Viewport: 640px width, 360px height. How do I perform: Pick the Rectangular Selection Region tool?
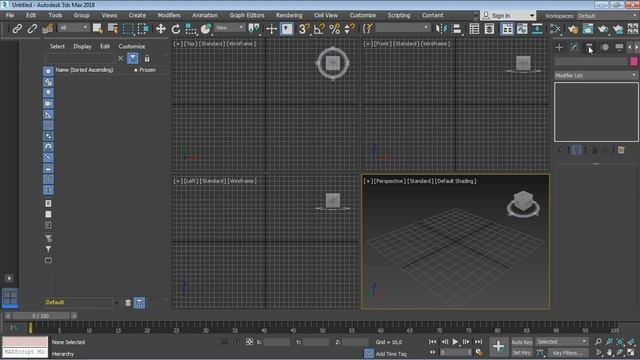pyautogui.click(x=128, y=29)
